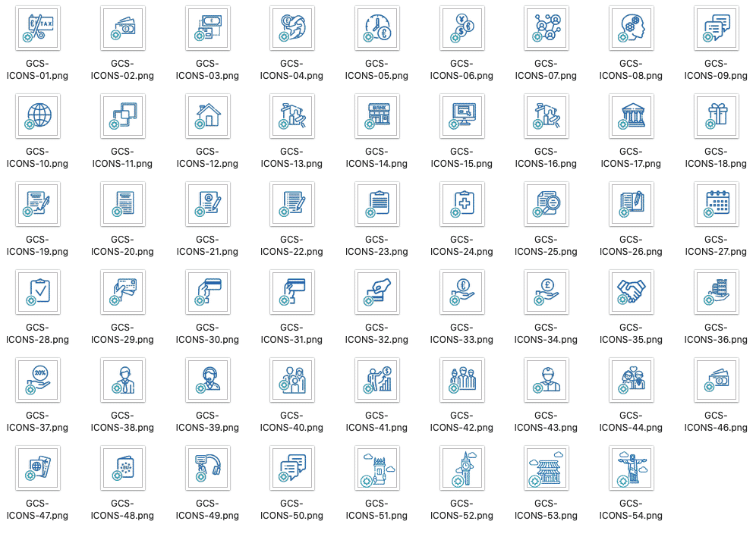
Task: Click the handshake icon GCS-ICONS-35.png
Action: [x=631, y=292]
